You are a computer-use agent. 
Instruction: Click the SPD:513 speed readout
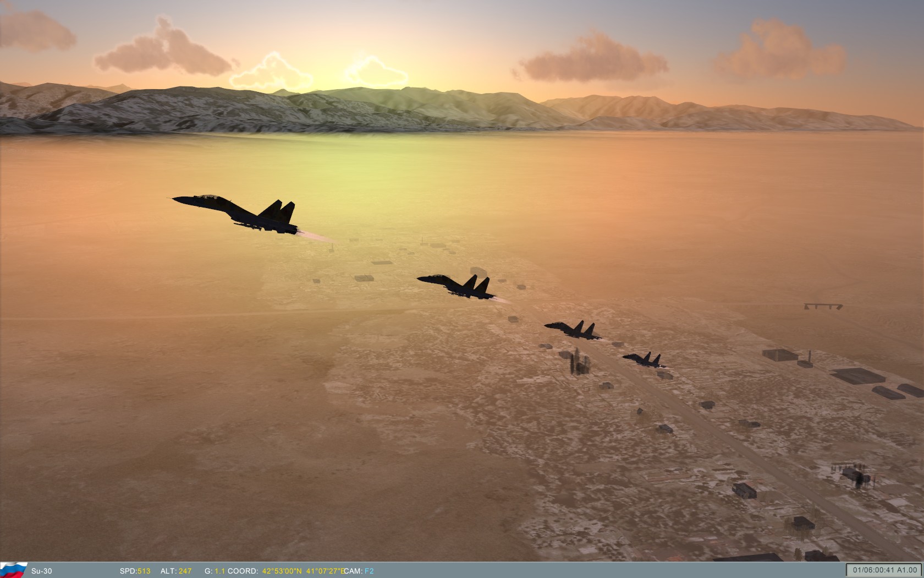pyautogui.click(x=135, y=571)
